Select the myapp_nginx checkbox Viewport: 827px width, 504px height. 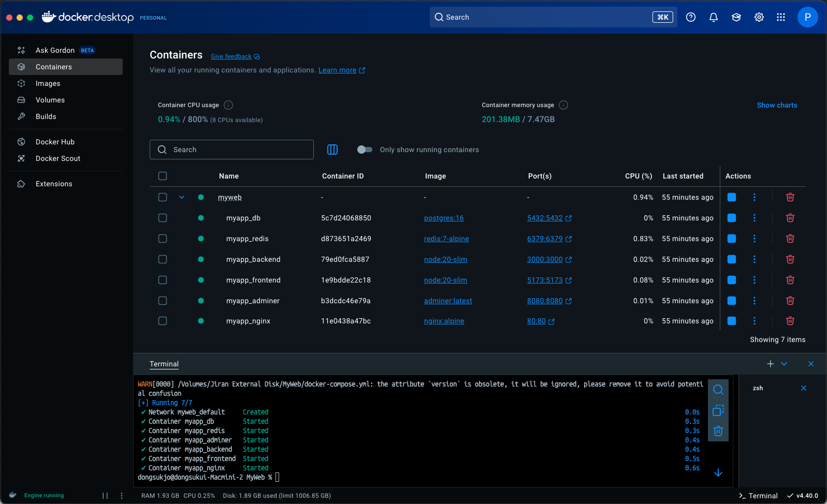coord(163,321)
